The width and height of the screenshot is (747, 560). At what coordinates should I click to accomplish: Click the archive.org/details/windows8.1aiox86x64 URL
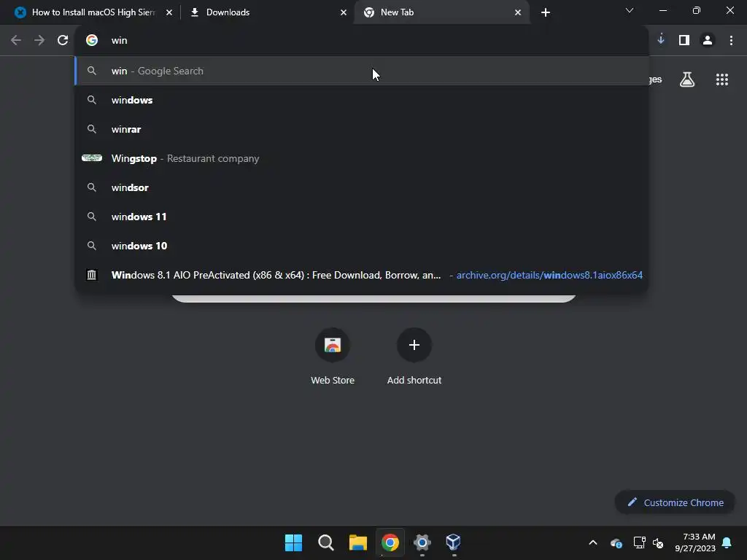(549, 275)
